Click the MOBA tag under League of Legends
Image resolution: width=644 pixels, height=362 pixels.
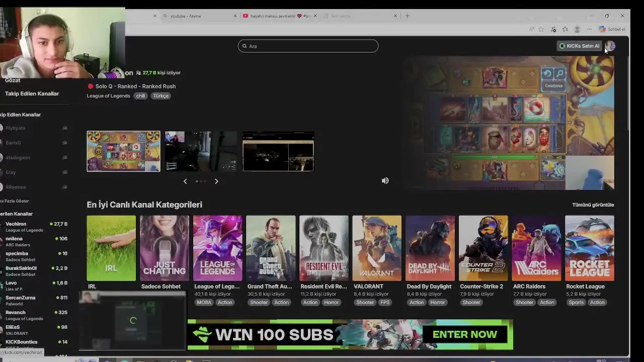(x=204, y=303)
